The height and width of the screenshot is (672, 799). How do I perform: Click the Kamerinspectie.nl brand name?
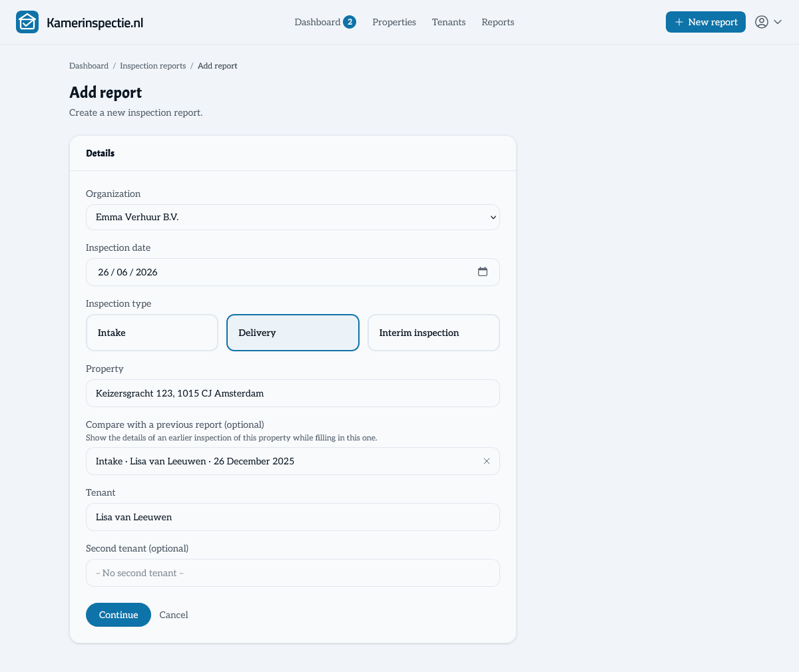coord(95,23)
